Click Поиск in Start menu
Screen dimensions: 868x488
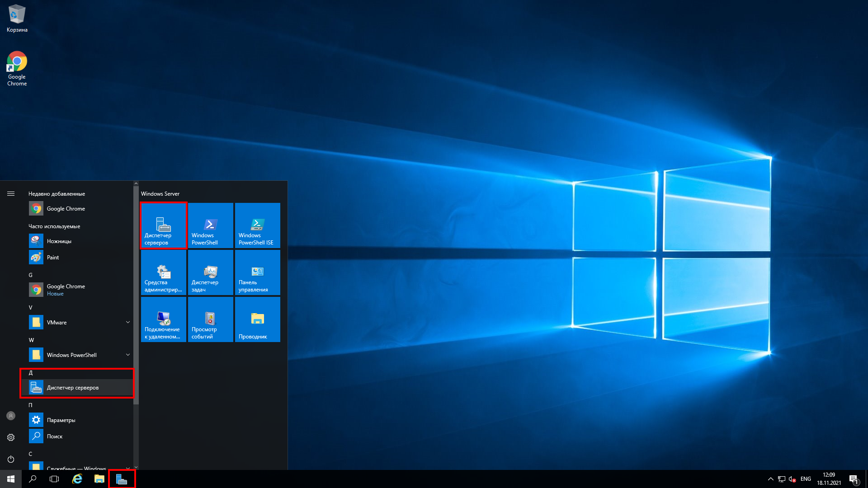click(55, 436)
